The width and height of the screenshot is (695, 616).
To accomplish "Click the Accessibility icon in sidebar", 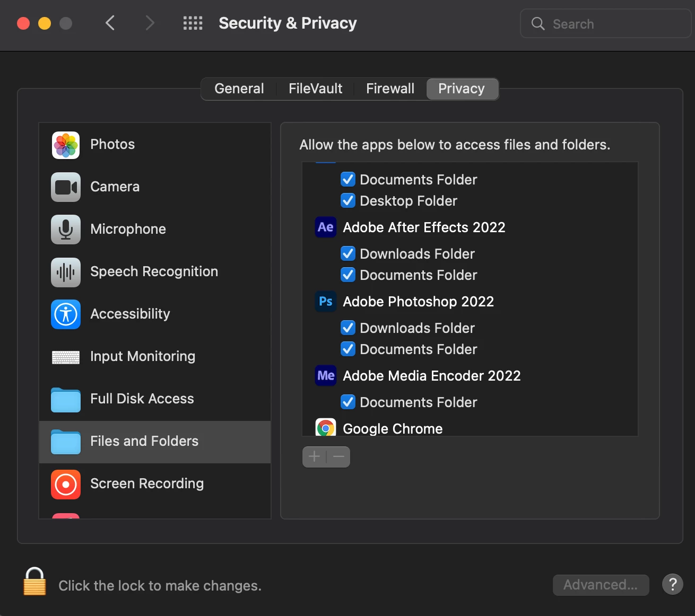I will (66, 314).
